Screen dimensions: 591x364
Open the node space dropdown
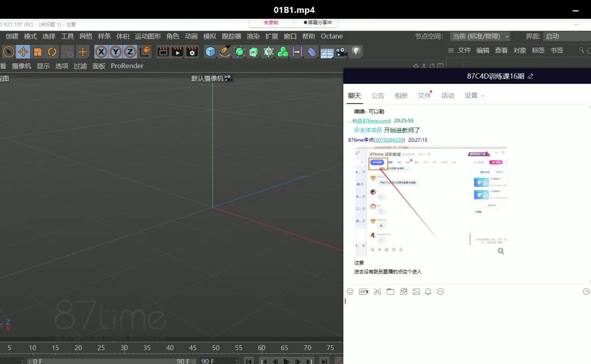pyautogui.click(x=480, y=37)
